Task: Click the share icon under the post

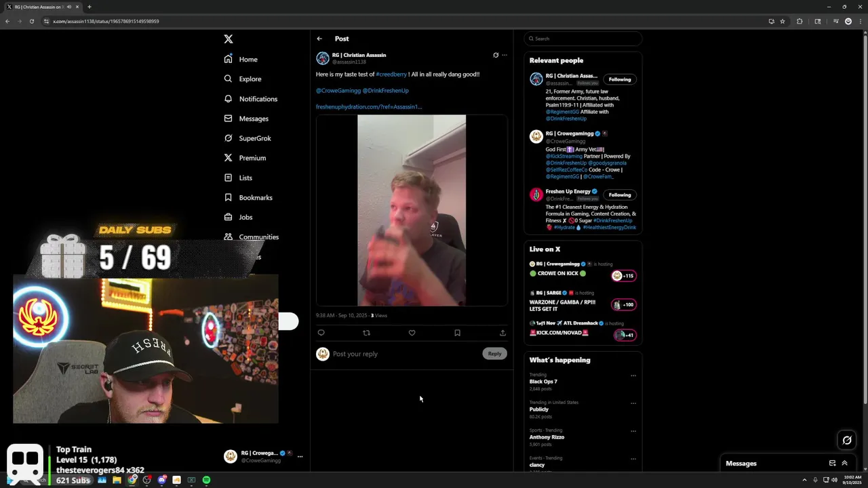Action: coord(502,333)
